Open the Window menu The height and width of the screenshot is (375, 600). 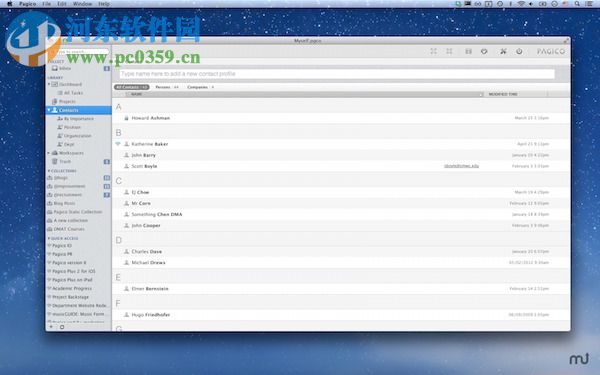pos(82,4)
